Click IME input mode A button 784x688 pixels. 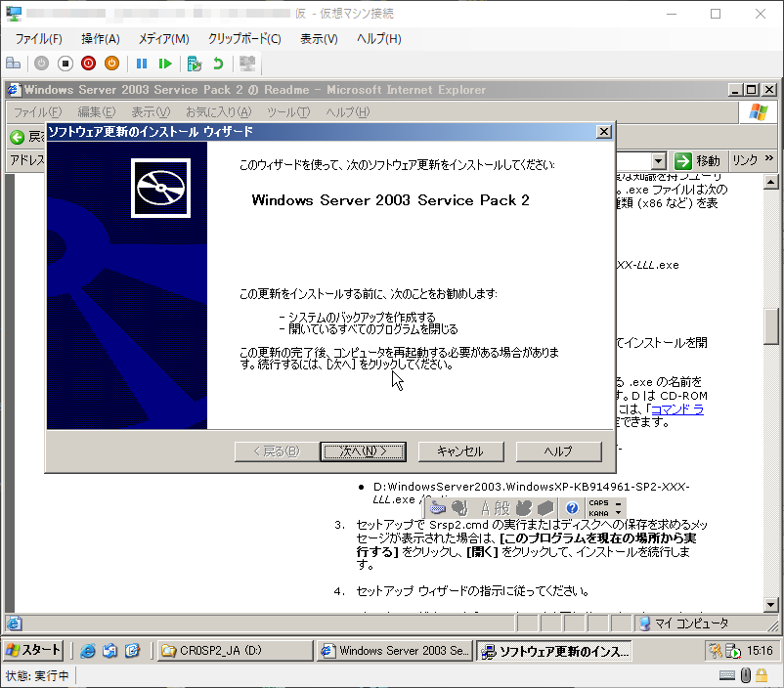[485, 508]
